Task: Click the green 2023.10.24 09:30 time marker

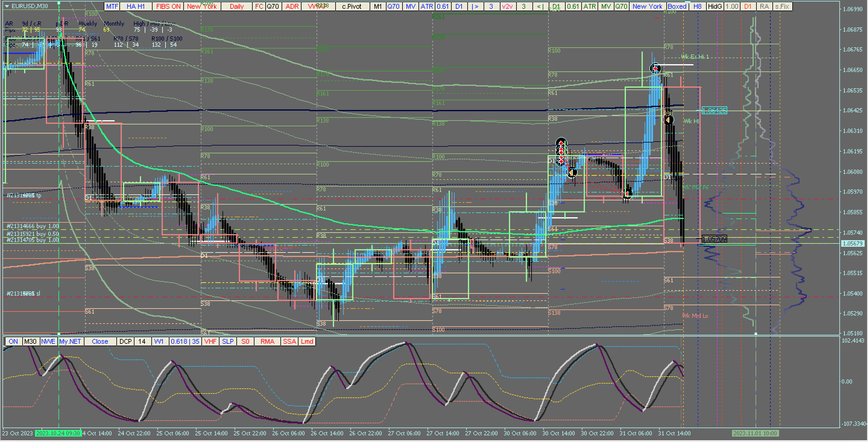Action: (x=58, y=433)
